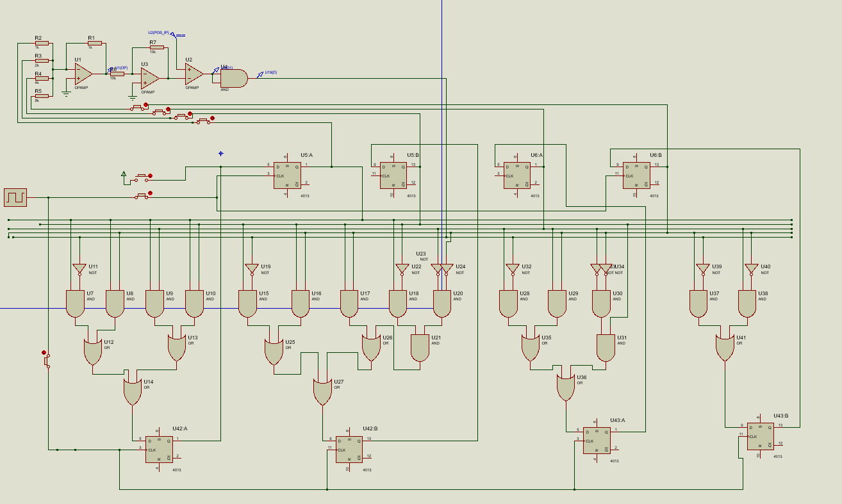Select AND gate U21
The height and width of the screenshot is (504, 842).
point(420,348)
